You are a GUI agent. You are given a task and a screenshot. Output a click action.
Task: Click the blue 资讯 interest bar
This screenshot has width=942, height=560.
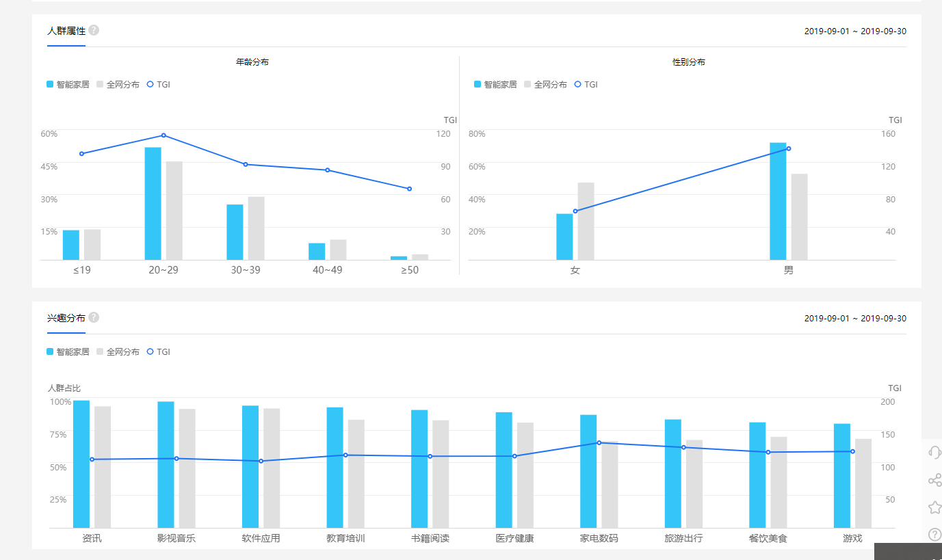tap(81, 464)
